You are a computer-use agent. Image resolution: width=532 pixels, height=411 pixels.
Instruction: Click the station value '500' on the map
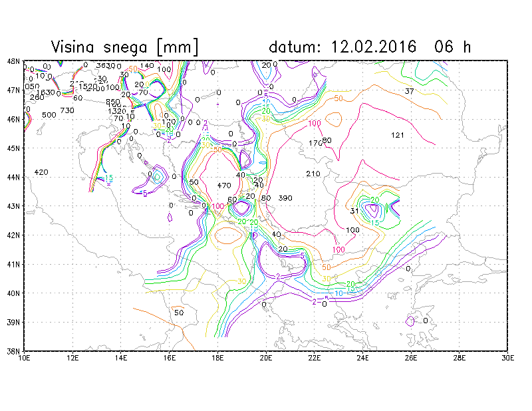pos(49,116)
